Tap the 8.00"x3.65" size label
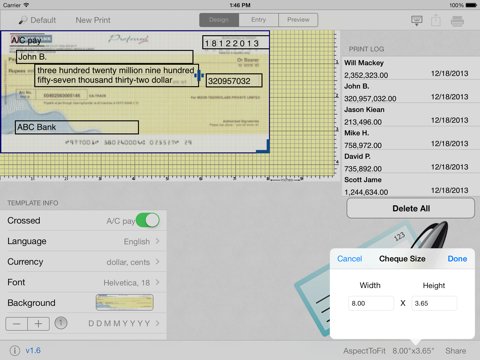Viewport: 480px width, 360px height. tap(413, 351)
